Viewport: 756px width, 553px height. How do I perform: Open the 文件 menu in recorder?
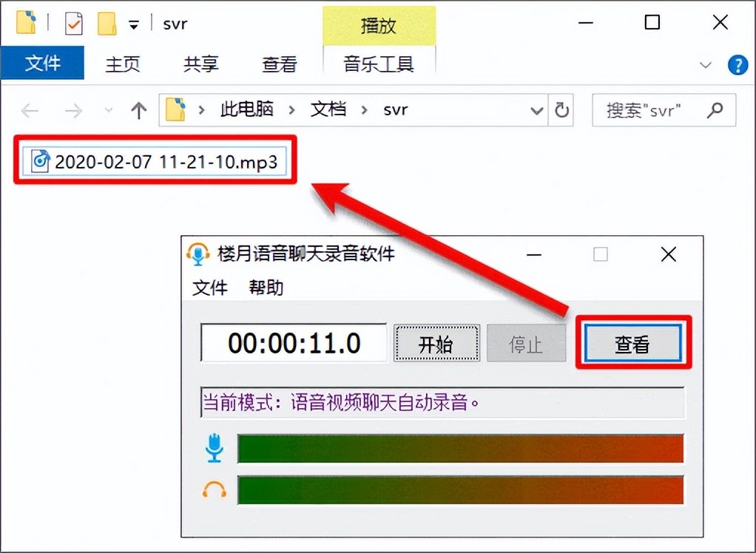pyautogui.click(x=209, y=288)
